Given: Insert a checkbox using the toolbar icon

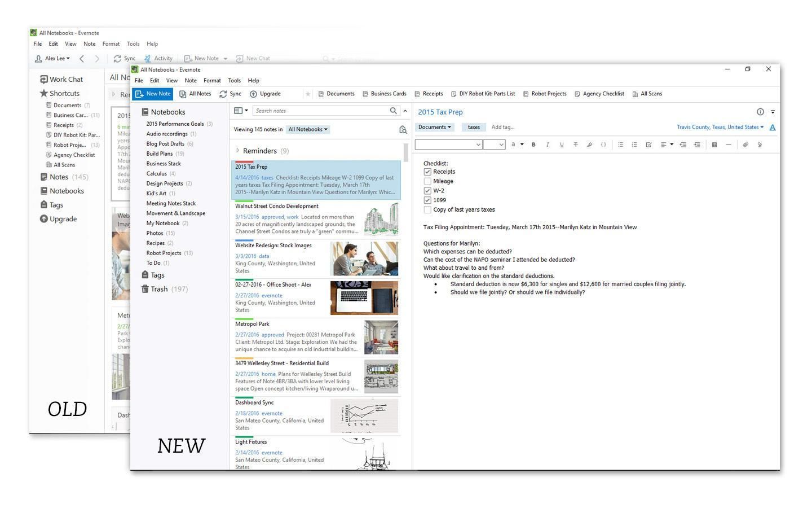Looking at the screenshot, I should tap(648, 144).
